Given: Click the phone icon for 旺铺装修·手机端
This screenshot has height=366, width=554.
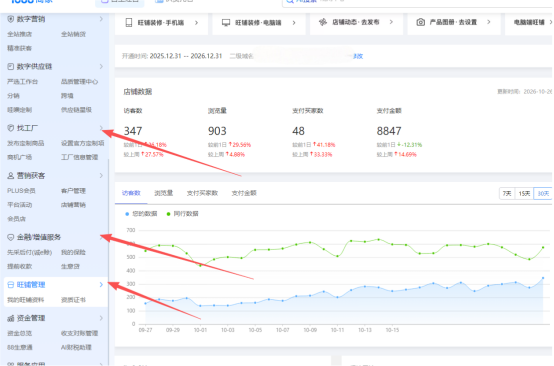Looking at the screenshot, I should [129, 23].
